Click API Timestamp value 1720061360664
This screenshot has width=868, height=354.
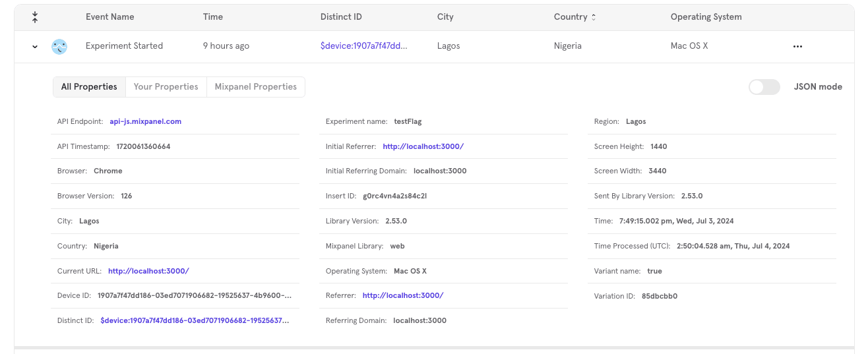(x=143, y=146)
